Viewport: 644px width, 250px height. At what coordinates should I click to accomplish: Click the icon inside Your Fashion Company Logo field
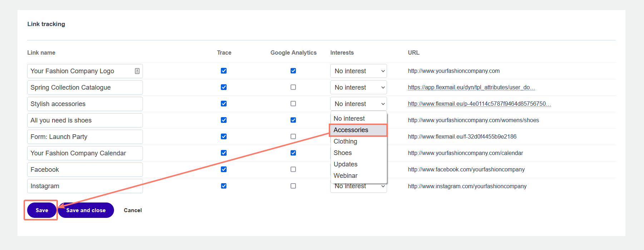[137, 71]
